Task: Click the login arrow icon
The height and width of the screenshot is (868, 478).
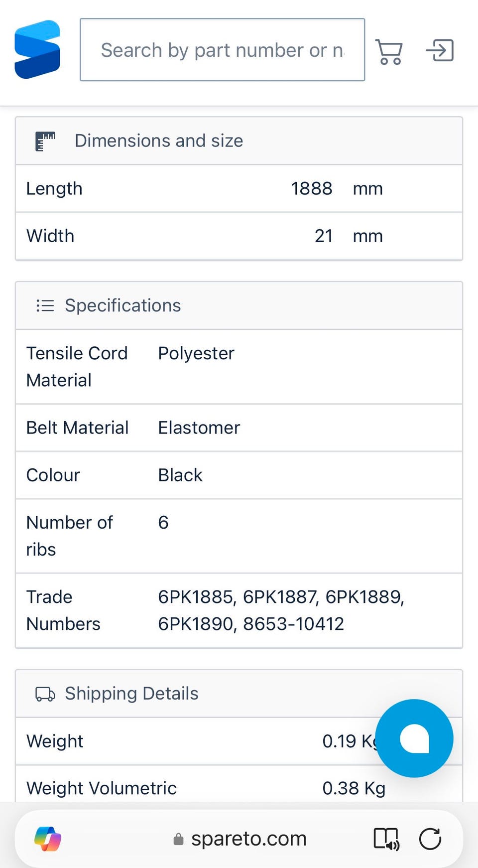Action: tap(440, 50)
